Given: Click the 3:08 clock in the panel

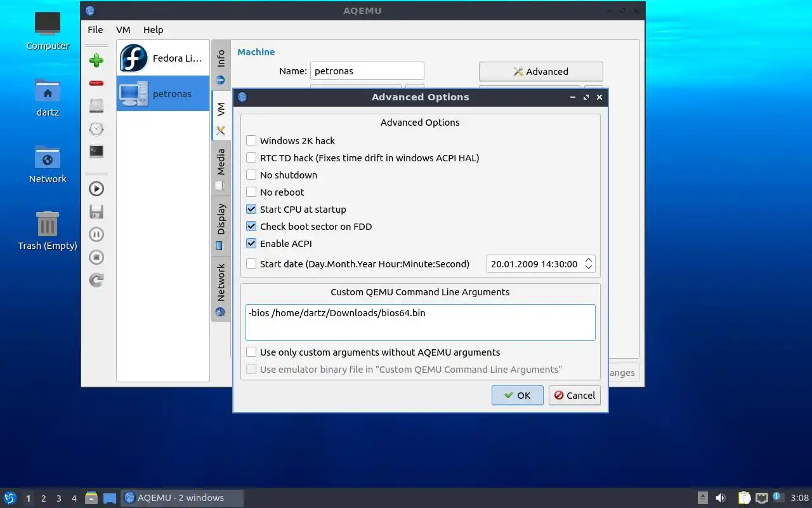Looking at the screenshot, I should (x=799, y=498).
